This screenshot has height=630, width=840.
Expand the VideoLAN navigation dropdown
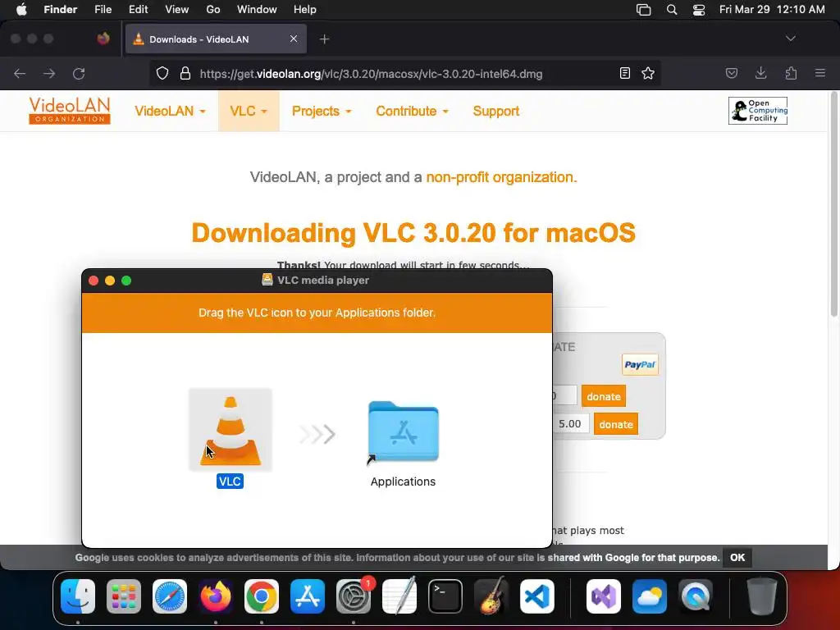170,111
